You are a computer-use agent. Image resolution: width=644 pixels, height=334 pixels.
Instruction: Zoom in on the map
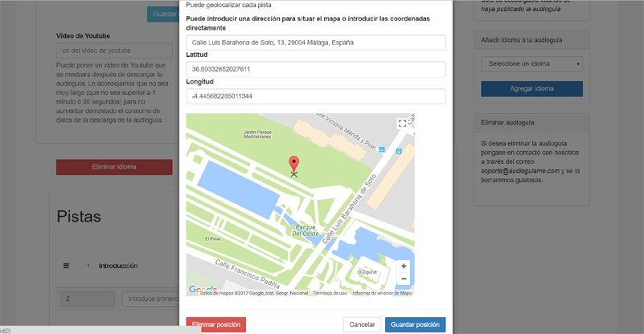403,266
